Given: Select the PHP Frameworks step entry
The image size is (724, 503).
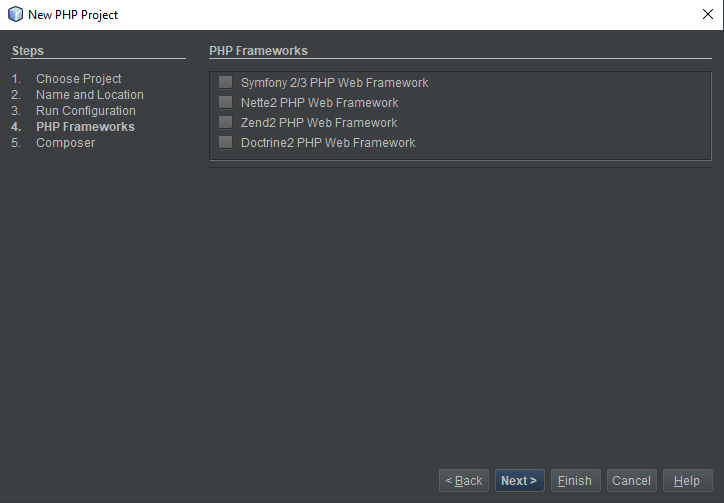Looking at the screenshot, I should (85, 127).
